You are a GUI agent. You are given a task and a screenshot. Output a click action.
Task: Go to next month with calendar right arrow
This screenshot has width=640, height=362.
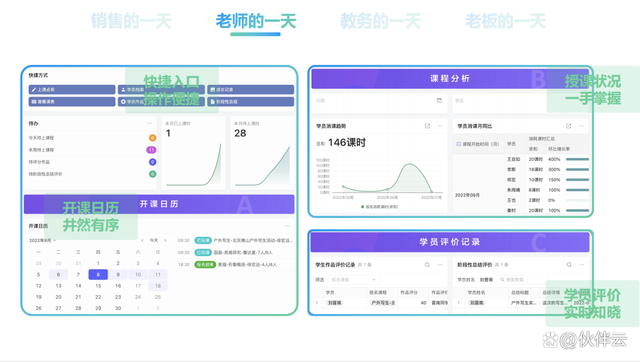pos(165,240)
